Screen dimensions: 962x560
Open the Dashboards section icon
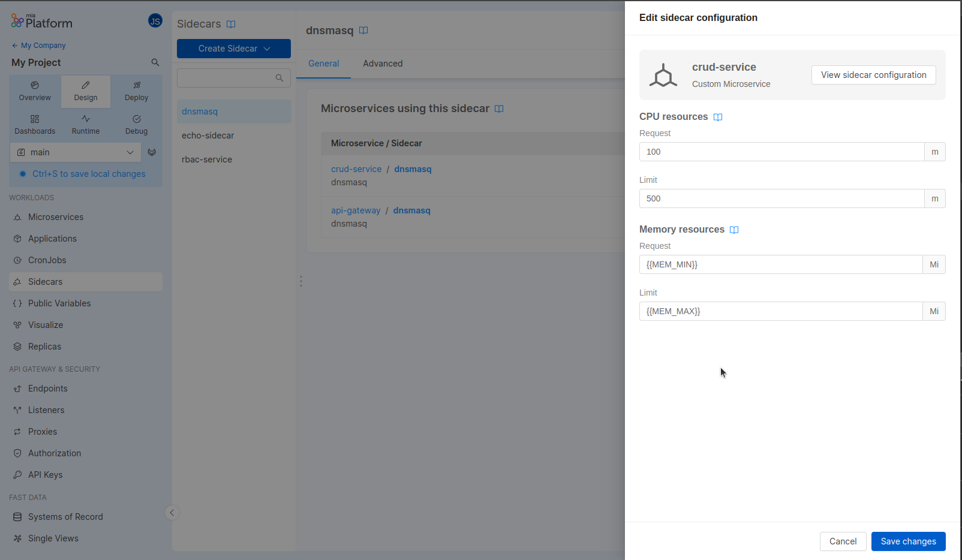tap(35, 119)
